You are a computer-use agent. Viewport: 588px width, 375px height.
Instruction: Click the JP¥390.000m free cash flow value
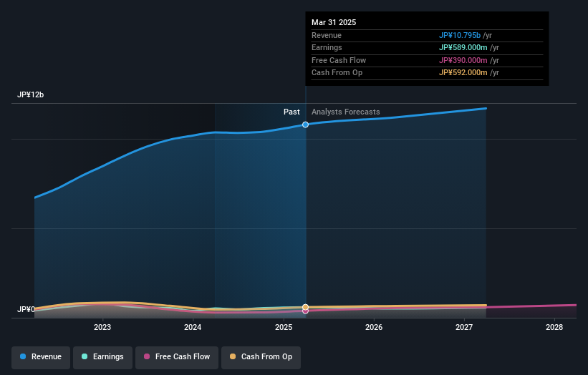pyautogui.click(x=463, y=60)
